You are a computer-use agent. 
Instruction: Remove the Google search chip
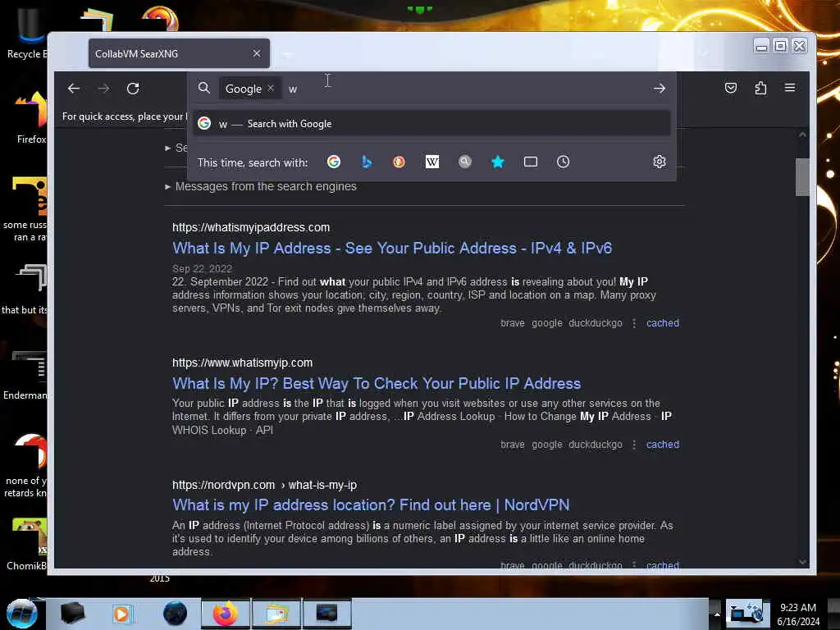[x=271, y=88]
